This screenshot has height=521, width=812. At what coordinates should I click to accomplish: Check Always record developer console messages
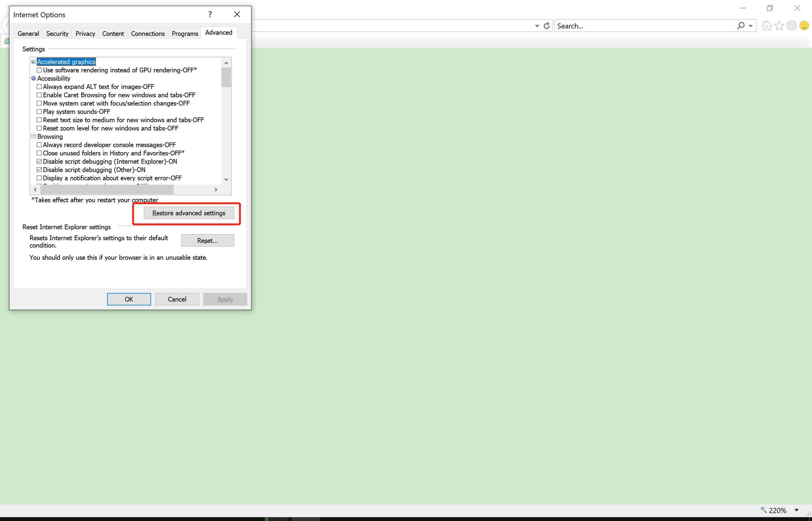pyautogui.click(x=39, y=145)
